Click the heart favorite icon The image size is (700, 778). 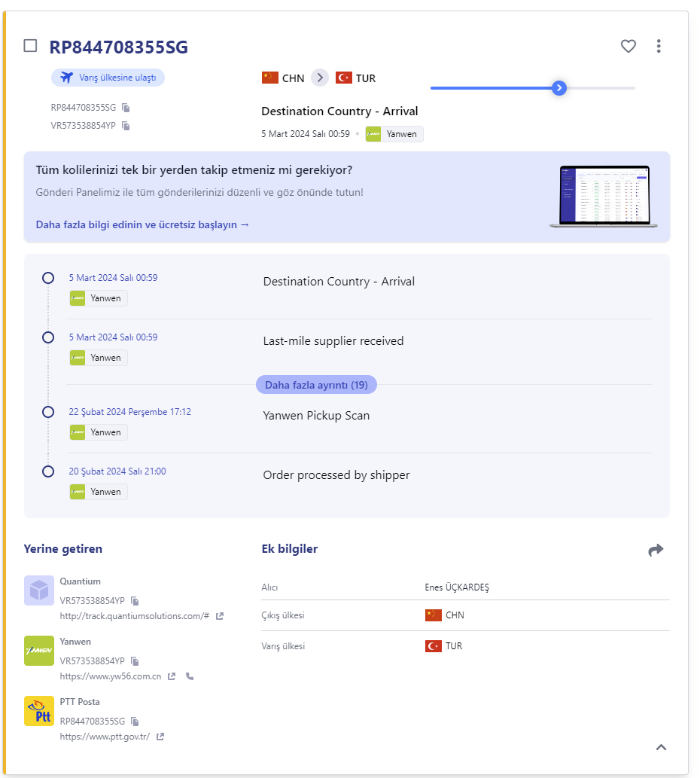point(628,47)
